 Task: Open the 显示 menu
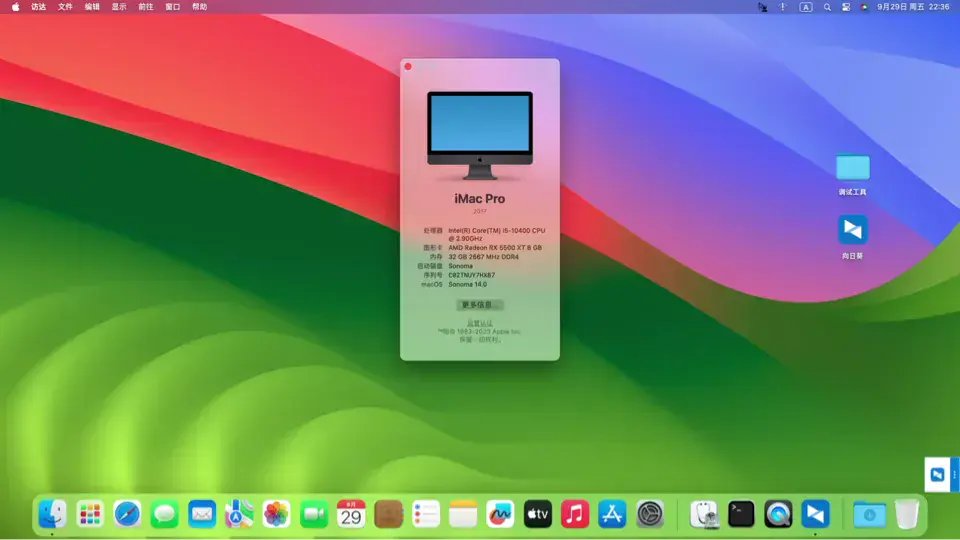119,7
